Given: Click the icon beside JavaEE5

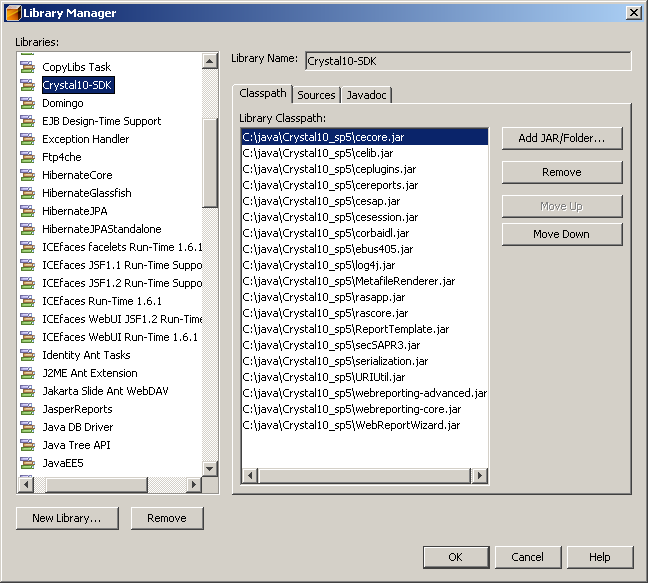Looking at the screenshot, I should 28,463.
